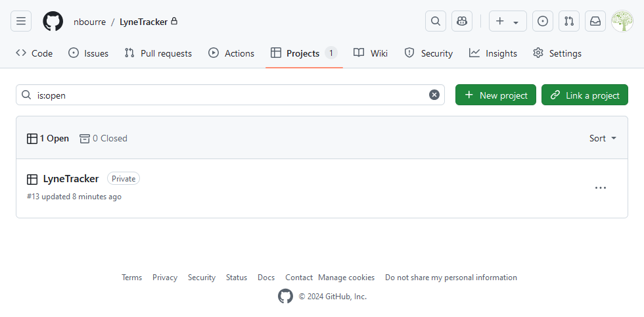Open the search magnifier button in header
This screenshot has height=317, width=644.
pos(435,22)
